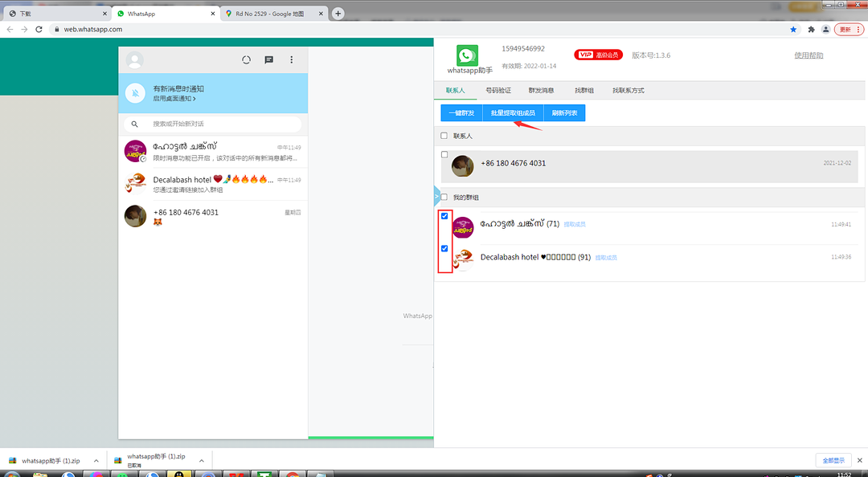Switch to the 号码验证 tab
This screenshot has height=477, width=868.
498,90
